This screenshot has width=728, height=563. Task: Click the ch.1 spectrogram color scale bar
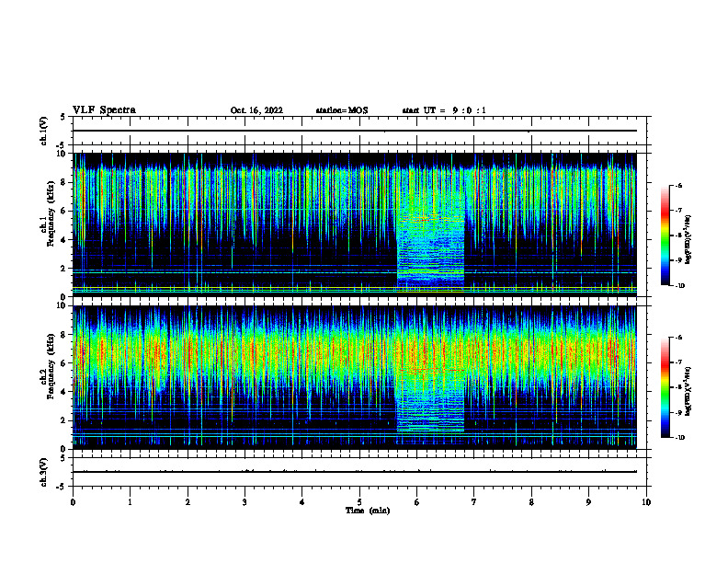[665, 236]
